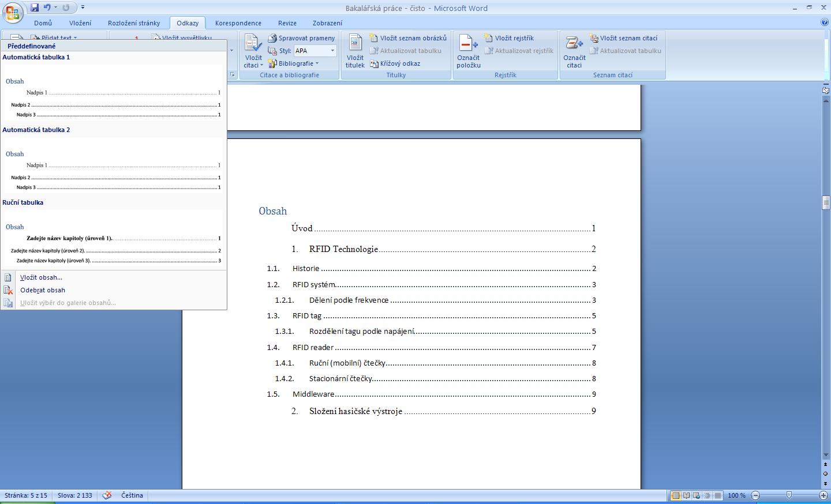
Task: Click Vložit rejstřík to insert index
Action: (508, 38)
